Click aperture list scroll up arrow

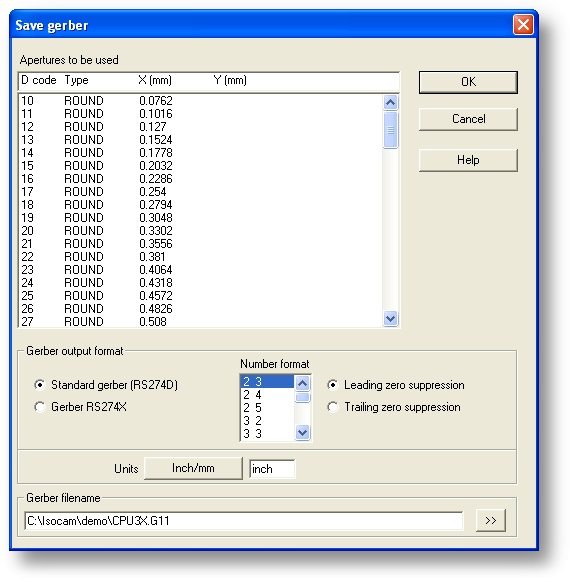click(390, 102)
